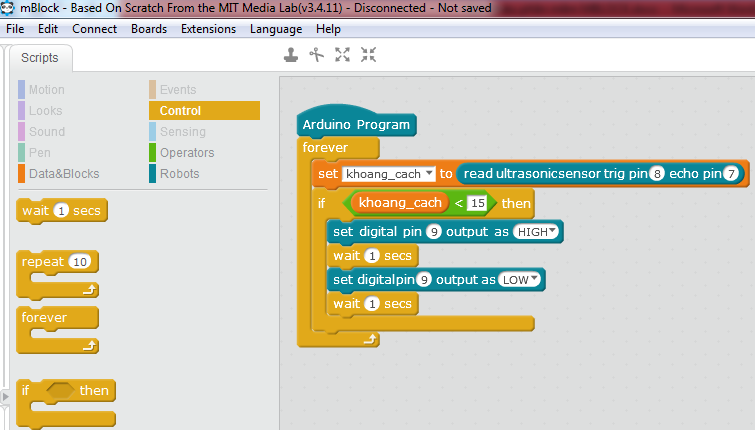This screenshot has height=430, width=755.
Task: Click the grow sprite icon
Action: (x=343, y=55)
